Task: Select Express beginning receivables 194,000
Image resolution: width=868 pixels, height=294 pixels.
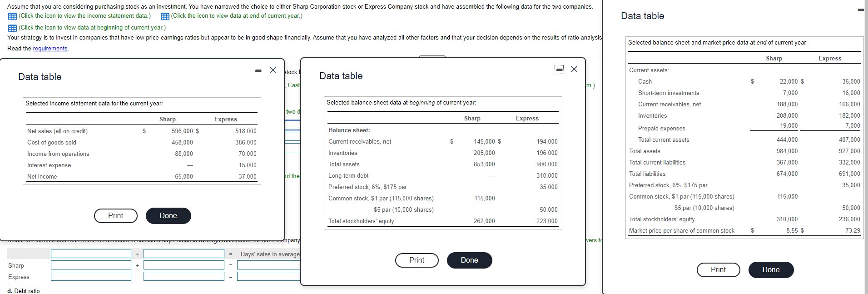Action: tap(547, 142)
